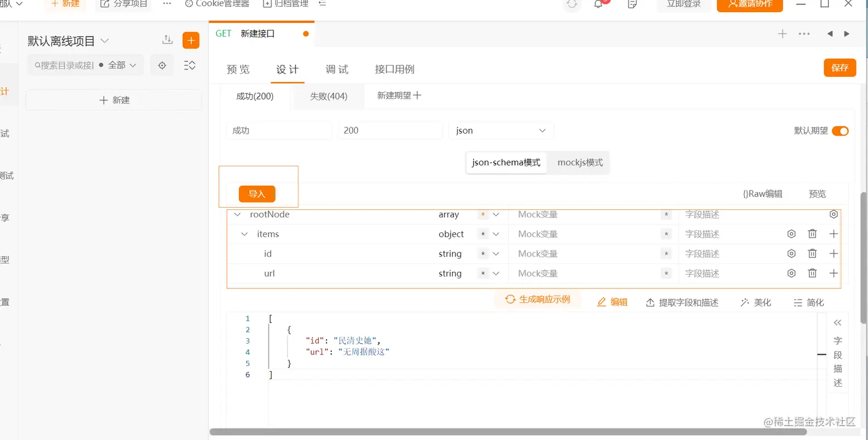Collapse the 字段描述 side panel
This screenshot has height=440, width=868.
838,322
